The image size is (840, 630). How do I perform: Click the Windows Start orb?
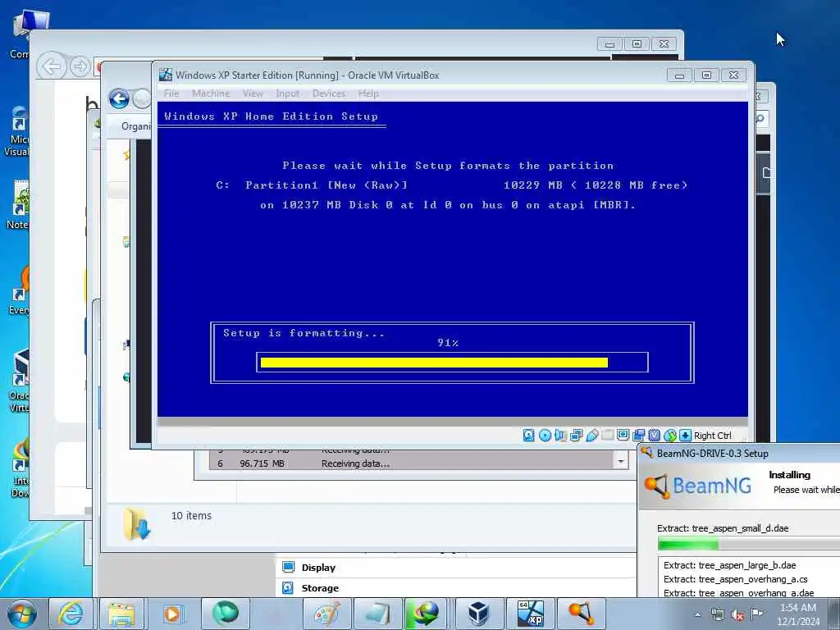pyautogui.click(x=22, y=614)
